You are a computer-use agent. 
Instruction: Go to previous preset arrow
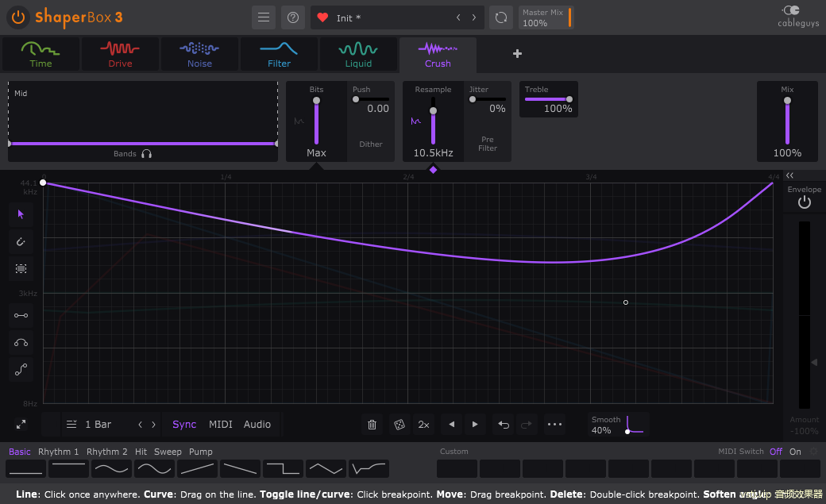458,17
